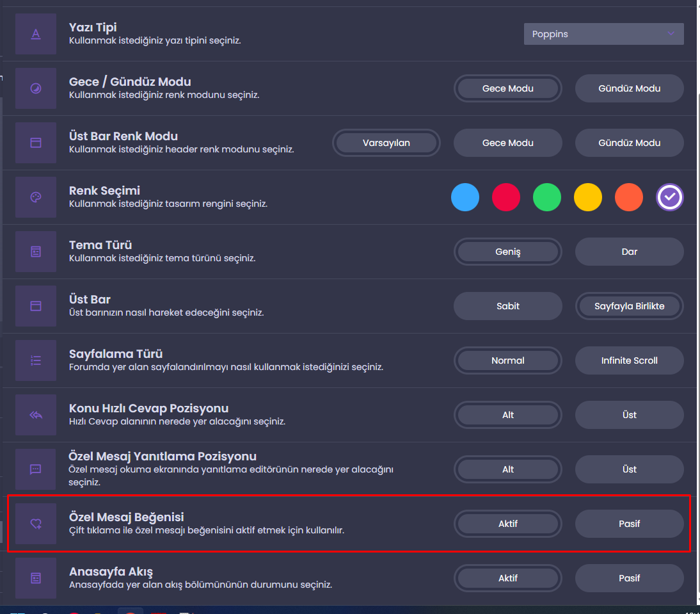
Task: Expand font list via dropdown chevron arrow
Action: [671, 34]
